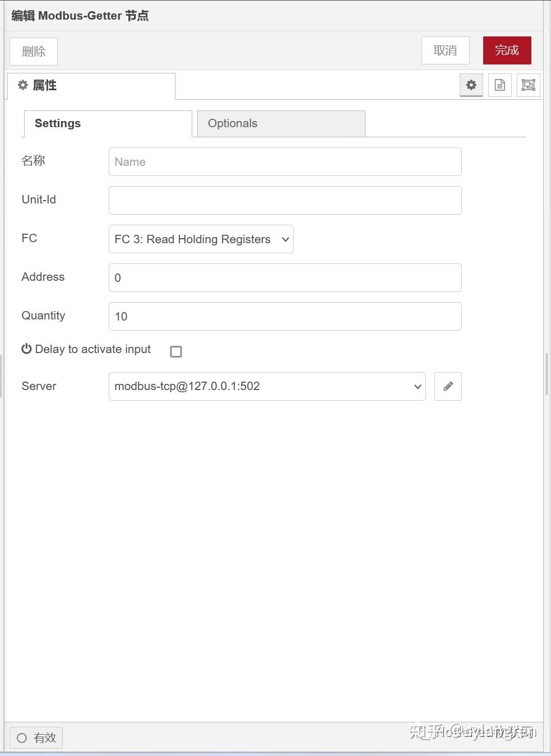Click the Quantity field showing 10
The height and width of the screenshot is (756, 551).
285,316
